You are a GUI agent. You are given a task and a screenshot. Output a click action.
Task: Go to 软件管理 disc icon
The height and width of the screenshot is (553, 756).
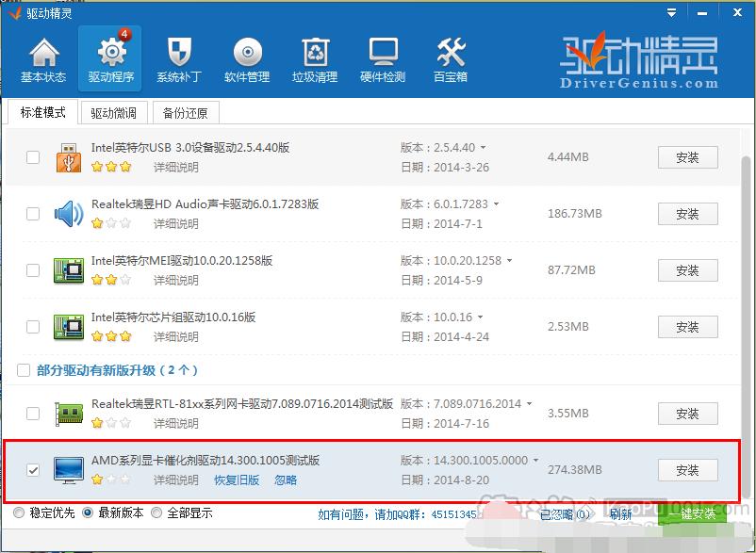[x=247, y=59]
